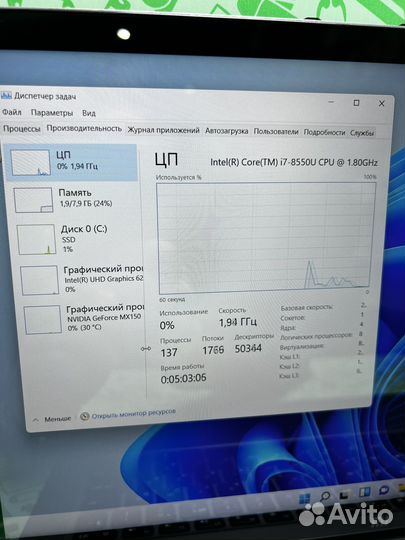Click the Виртуализация label
The width and height of the screenshot is (405, 540).
(x=302, y=347)
